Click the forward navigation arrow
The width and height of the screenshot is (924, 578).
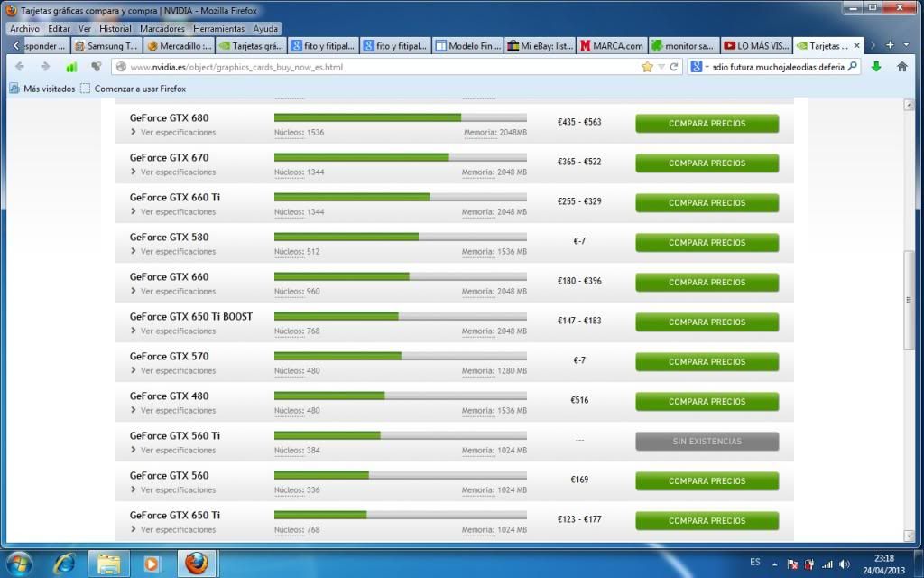45,67
